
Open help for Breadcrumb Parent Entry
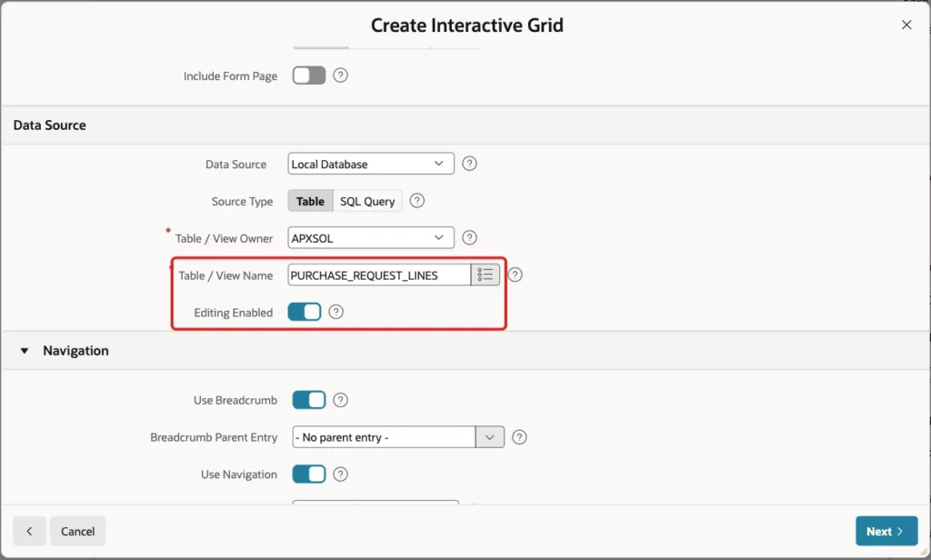click(519, 437)
